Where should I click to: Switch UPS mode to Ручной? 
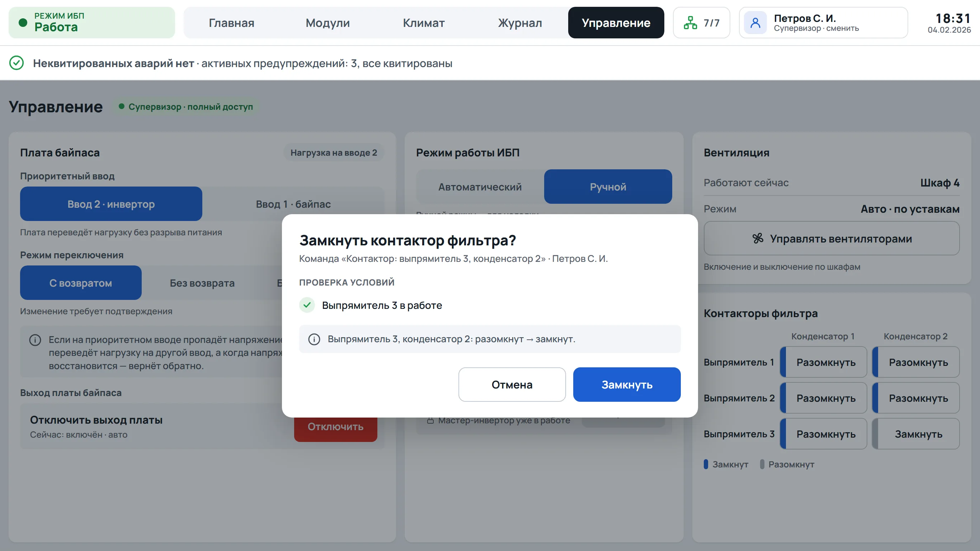tap(608, 187)
